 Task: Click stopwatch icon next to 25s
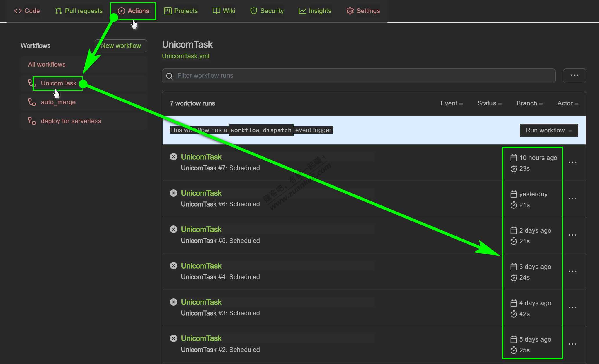514,350
